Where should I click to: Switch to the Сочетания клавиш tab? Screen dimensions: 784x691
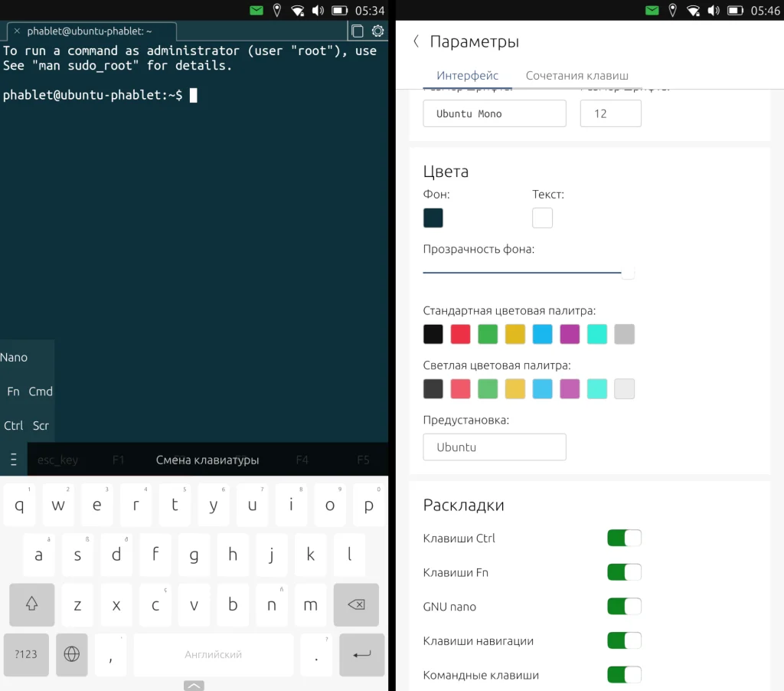click(x=577, y=76)
